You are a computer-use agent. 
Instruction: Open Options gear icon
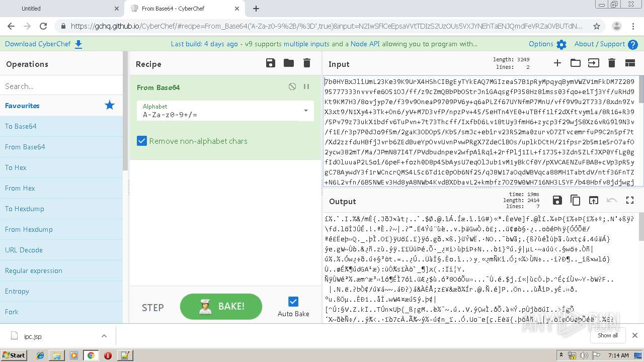[x=561, y=44]
